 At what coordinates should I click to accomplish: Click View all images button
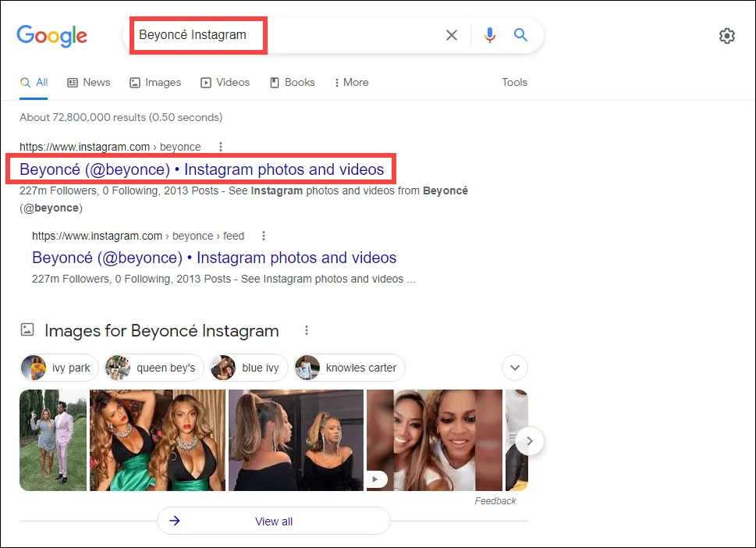(x=273, y=521)
